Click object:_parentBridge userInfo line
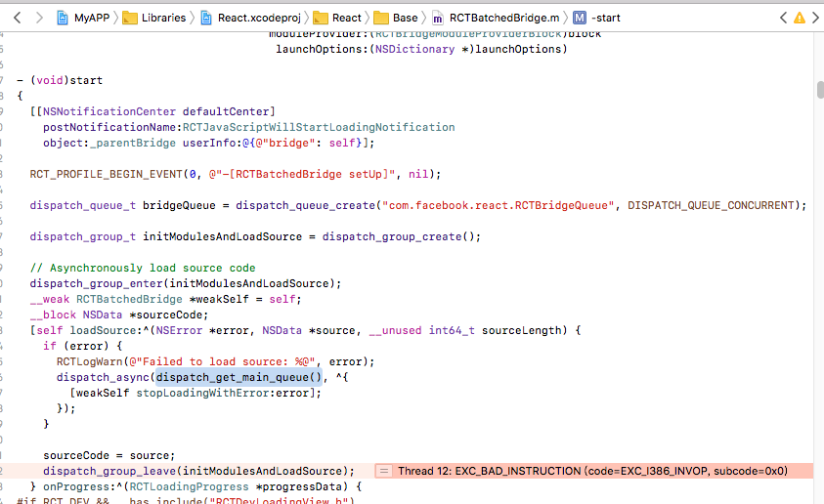Screen dimensions: 824x504 208,143
